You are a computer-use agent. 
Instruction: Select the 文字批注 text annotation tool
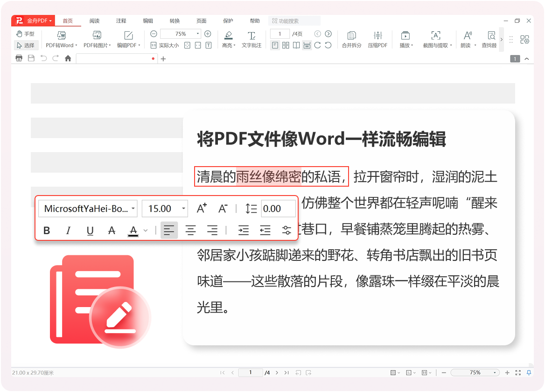point(252,39)
